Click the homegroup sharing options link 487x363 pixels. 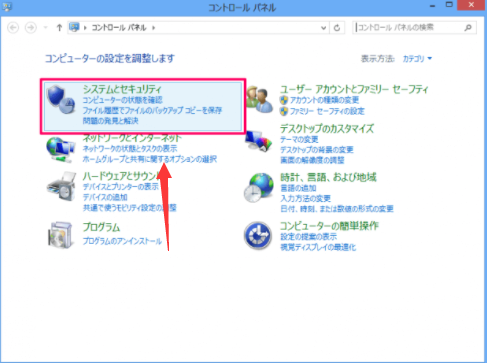(x=150, y=159)
